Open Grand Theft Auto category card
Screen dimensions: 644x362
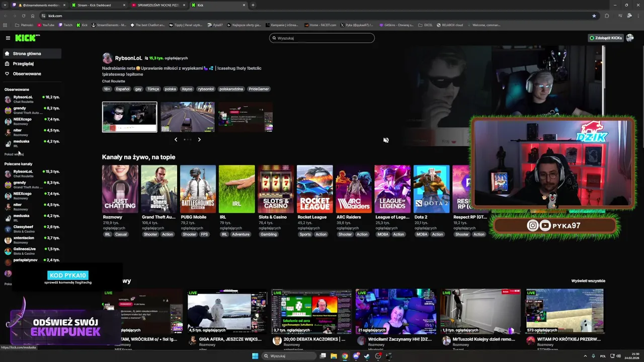pos(159,189)
